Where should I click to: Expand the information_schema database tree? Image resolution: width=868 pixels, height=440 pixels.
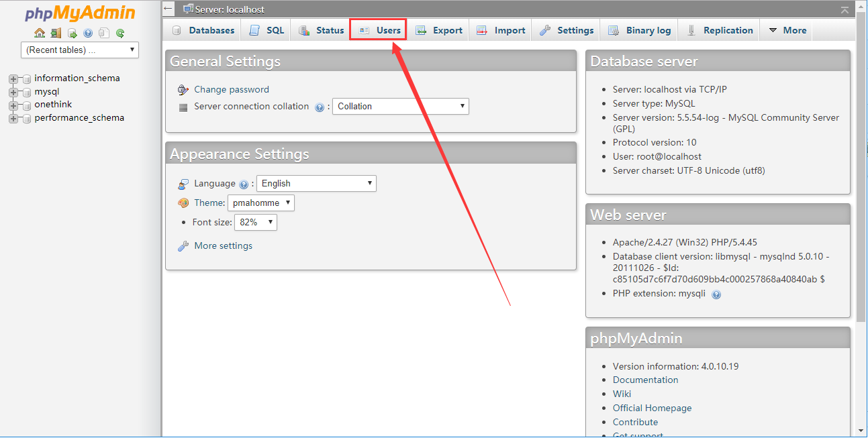click(x=13, y=78)
